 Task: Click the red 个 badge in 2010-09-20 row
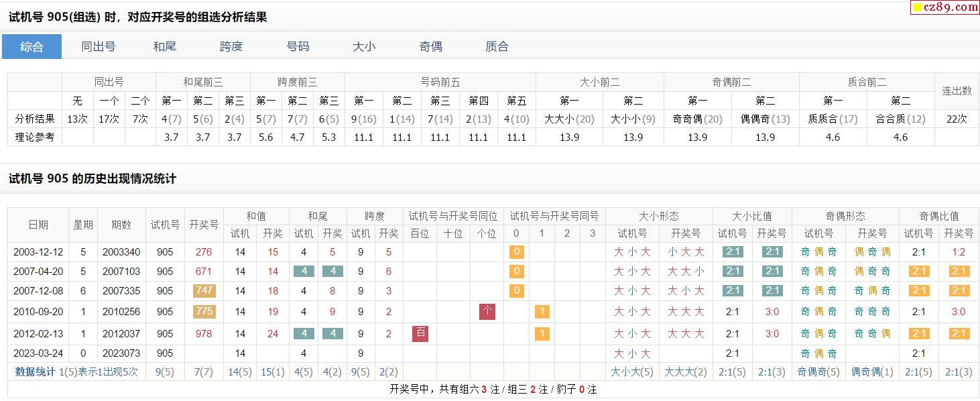(x=487, y=312)
